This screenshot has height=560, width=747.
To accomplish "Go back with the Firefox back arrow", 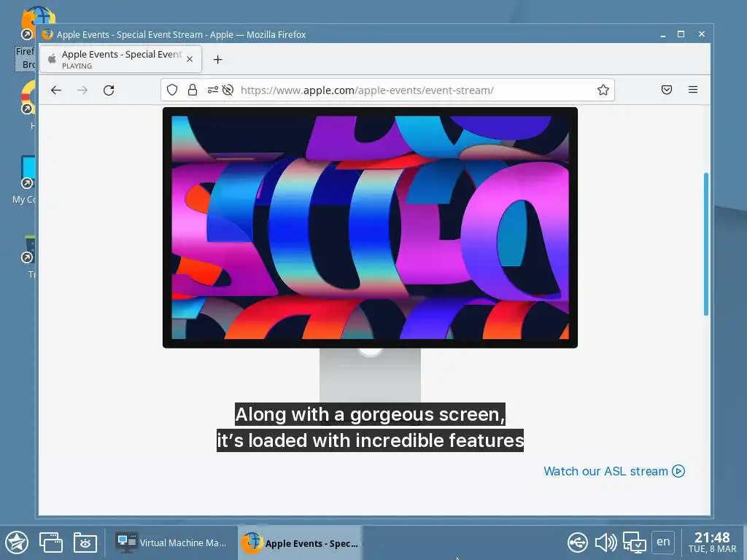I will coord(56,90).
